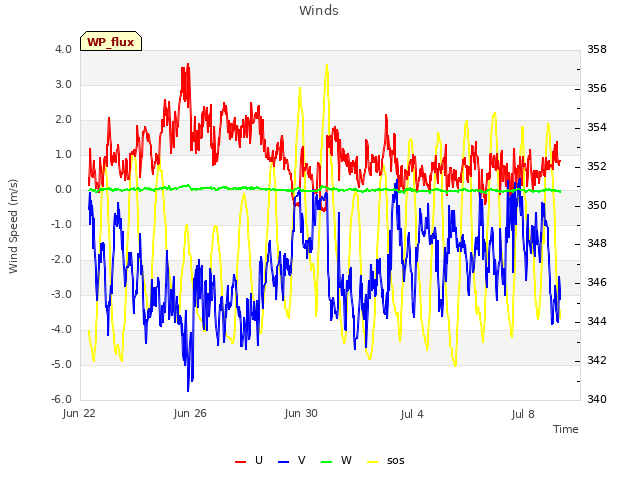Click the 4.0 left axis value
The image size is (640, 480).
63,49
